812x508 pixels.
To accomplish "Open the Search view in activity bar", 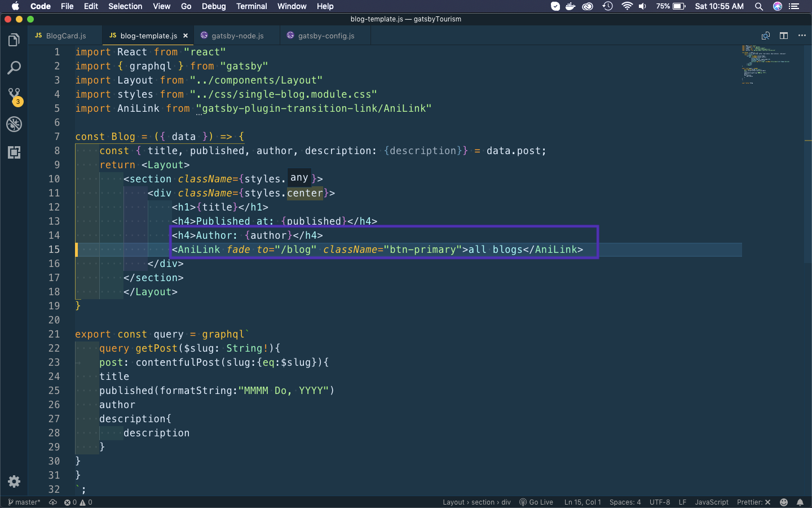I will pyautogui.click(x=14, y=68).
